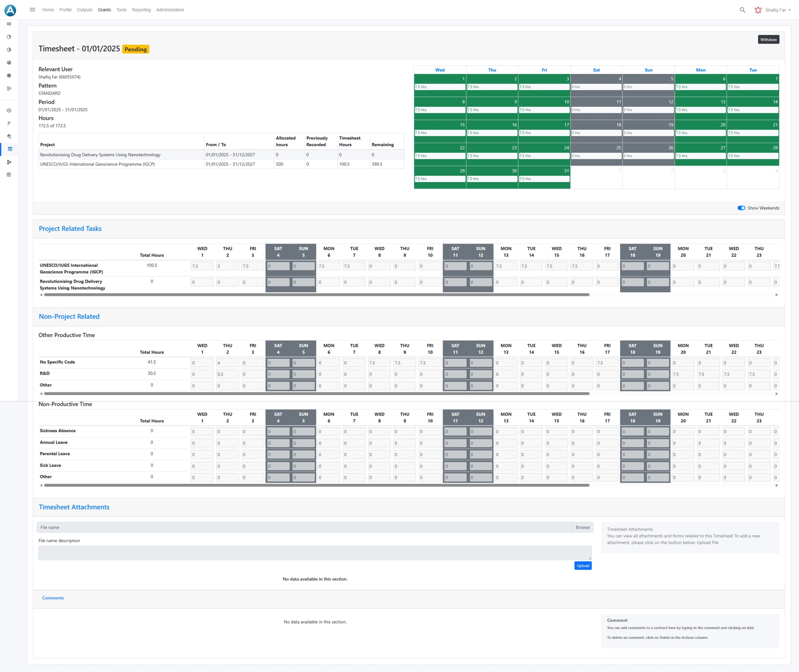799x672 pixels.
Task: Click the Withdraw button
Action: (x=768, y=39)
